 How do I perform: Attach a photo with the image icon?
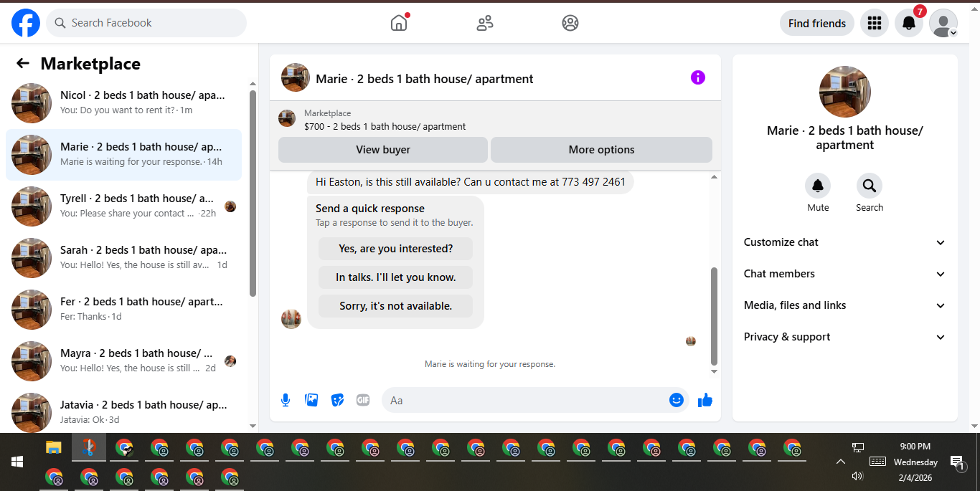pos(311,400)
